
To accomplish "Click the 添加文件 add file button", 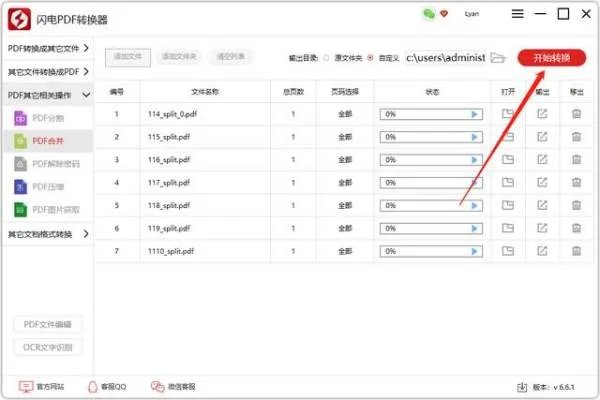I will pos(128,57).
